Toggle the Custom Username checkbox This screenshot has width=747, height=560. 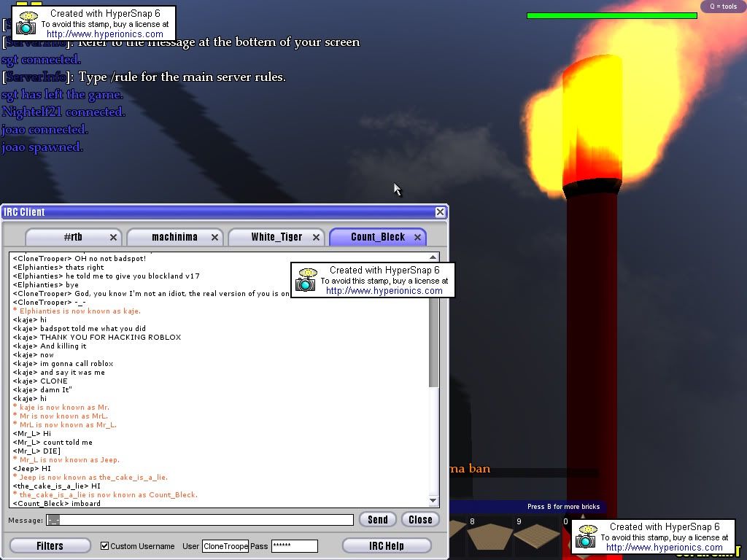[x=104, y=546]
